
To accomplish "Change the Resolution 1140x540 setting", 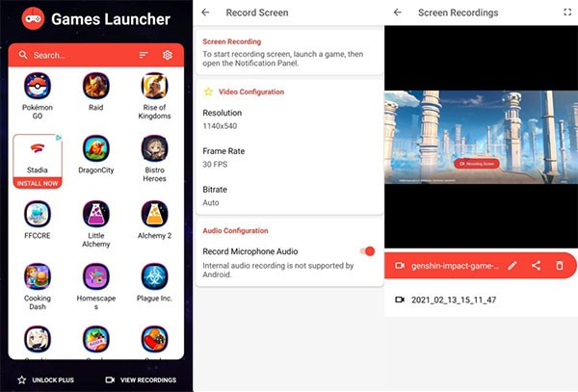I will click(289, 119).
